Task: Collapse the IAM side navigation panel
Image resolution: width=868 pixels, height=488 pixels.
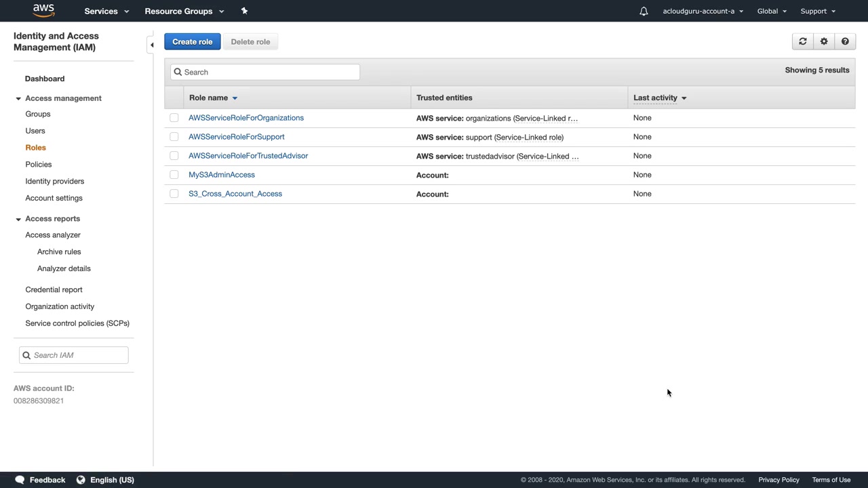Action: tap(152, 45)
